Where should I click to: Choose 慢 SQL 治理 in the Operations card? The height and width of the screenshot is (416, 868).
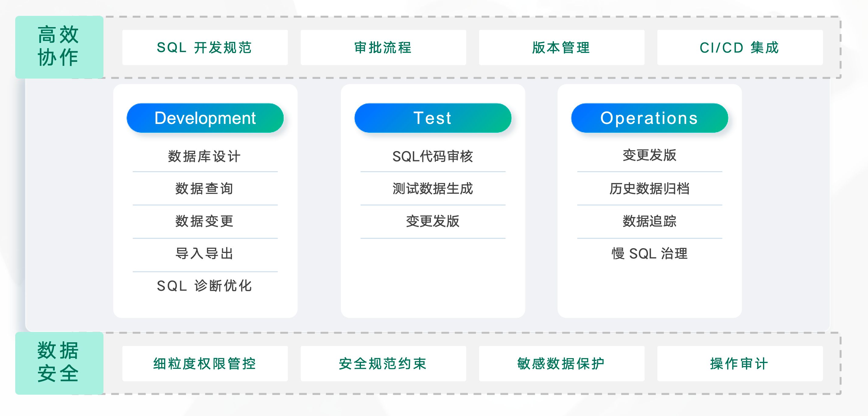tap(649, 253)
